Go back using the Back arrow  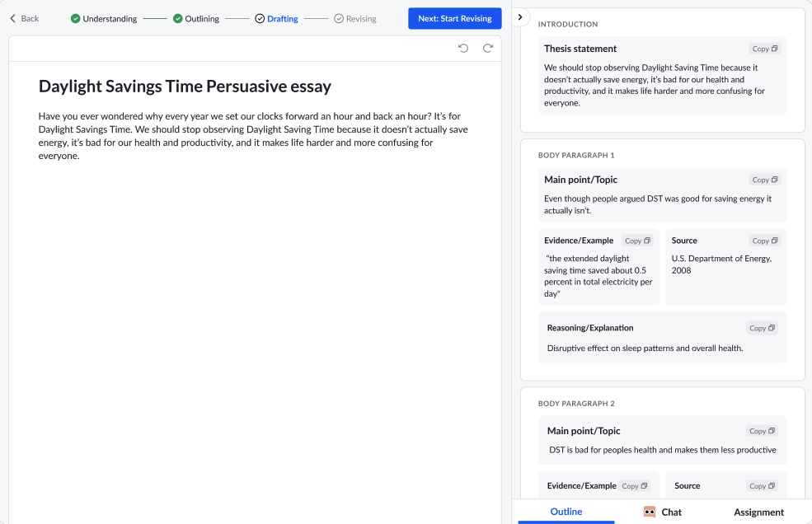pos(25,19)
